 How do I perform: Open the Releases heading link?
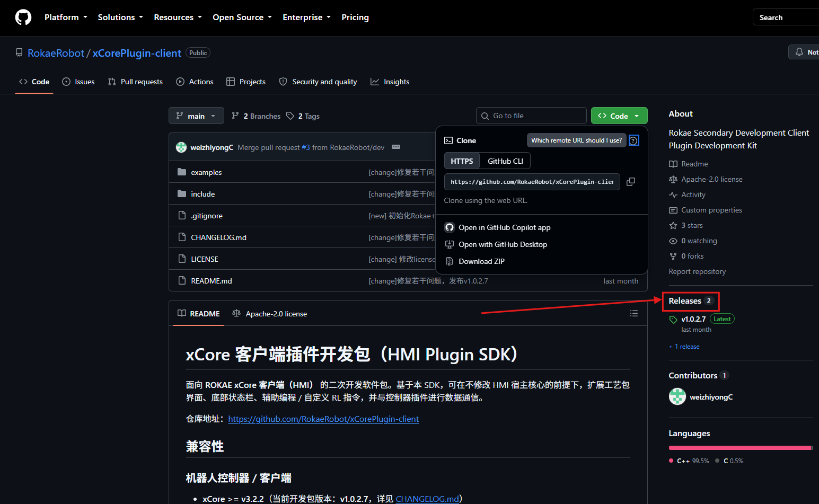(x=691, y=301)
